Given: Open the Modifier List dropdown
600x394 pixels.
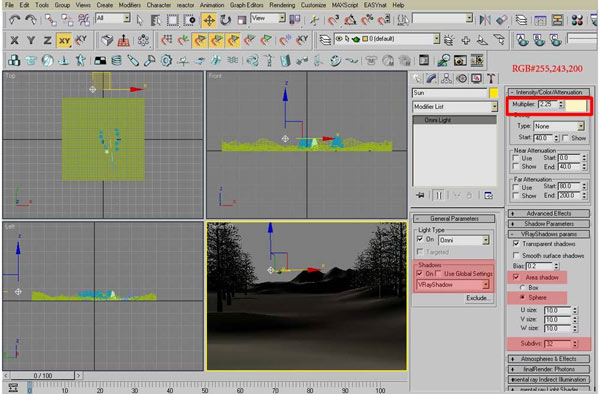Looking at the screenshot, I should 455,107.
